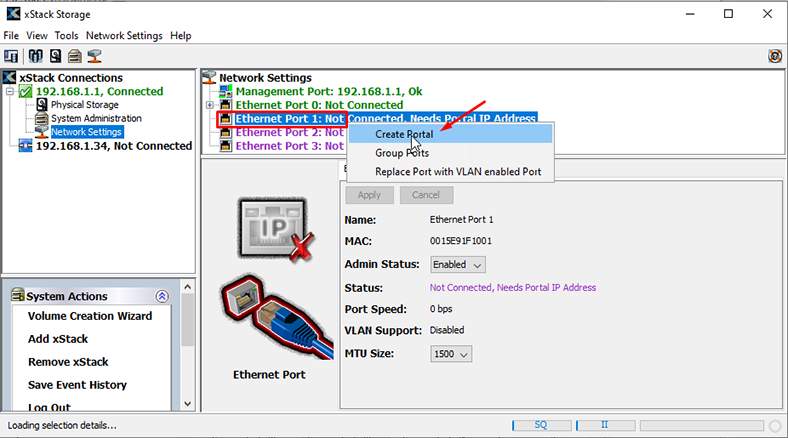Open the Help menu
The height and width of the screenshot is (438, 788).
180,36
